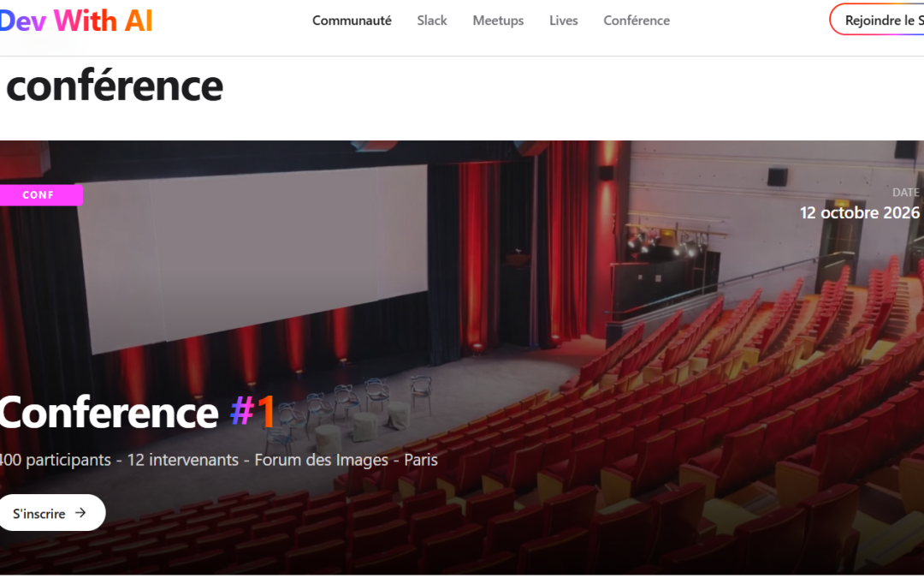Screen dimensions: 924x578
Task: Go to the Slack nav link
Action: 432,21
